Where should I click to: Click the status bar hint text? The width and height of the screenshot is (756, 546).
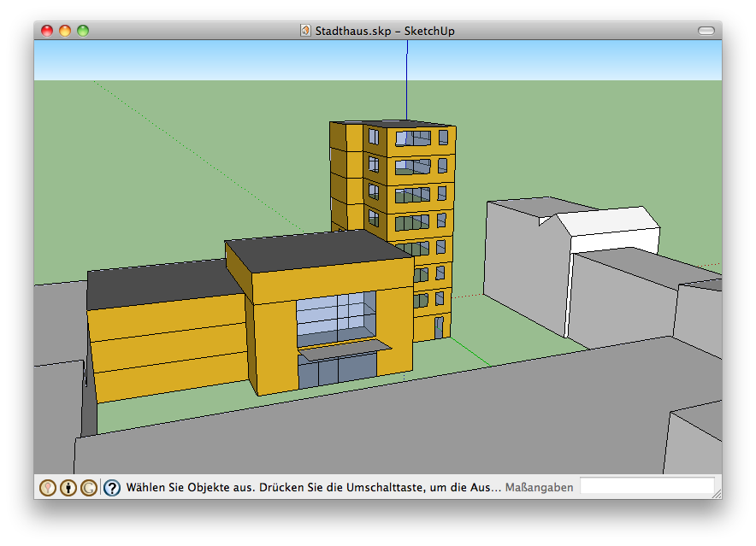pyautogui.click(x=313, y=488)
